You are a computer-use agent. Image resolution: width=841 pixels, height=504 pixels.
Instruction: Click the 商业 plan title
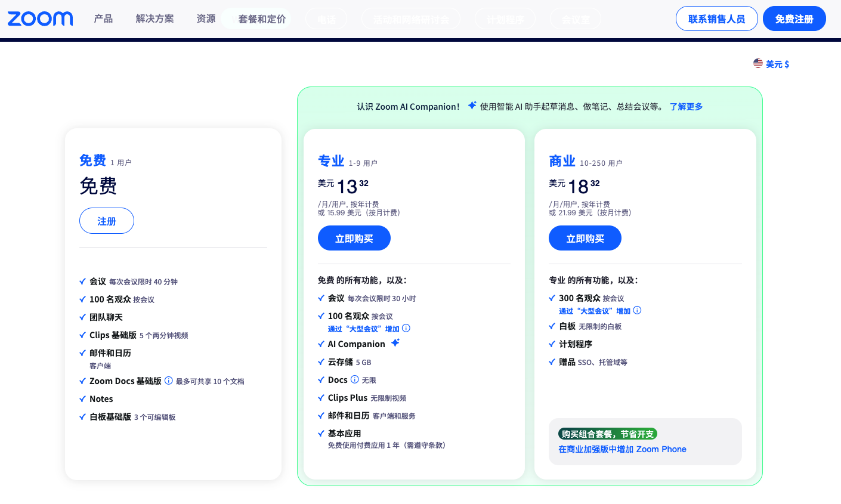pyautogui.click(x=562, y=161)
